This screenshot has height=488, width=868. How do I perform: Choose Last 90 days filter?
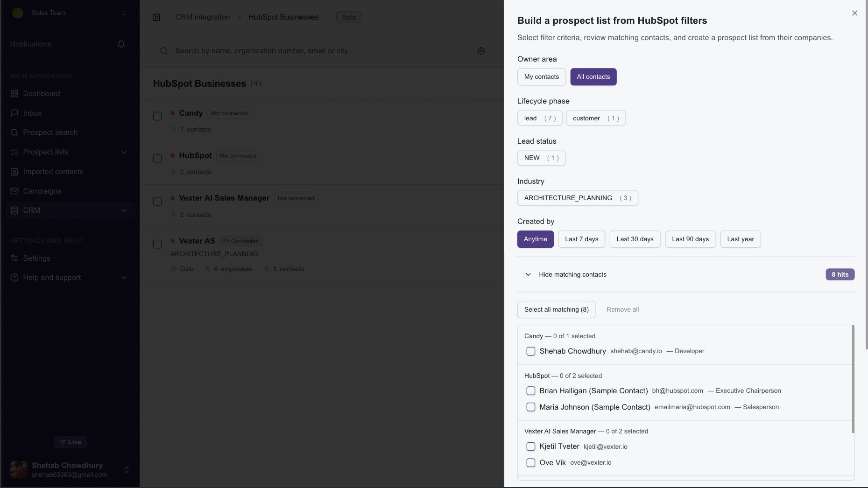click(690, 239)
